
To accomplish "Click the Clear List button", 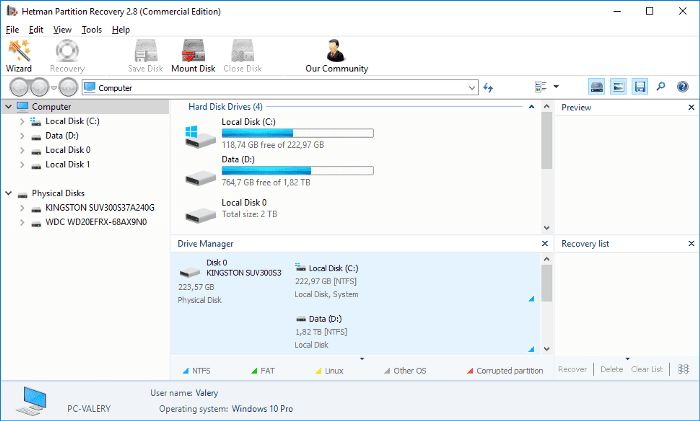I will tap(646, 369).
